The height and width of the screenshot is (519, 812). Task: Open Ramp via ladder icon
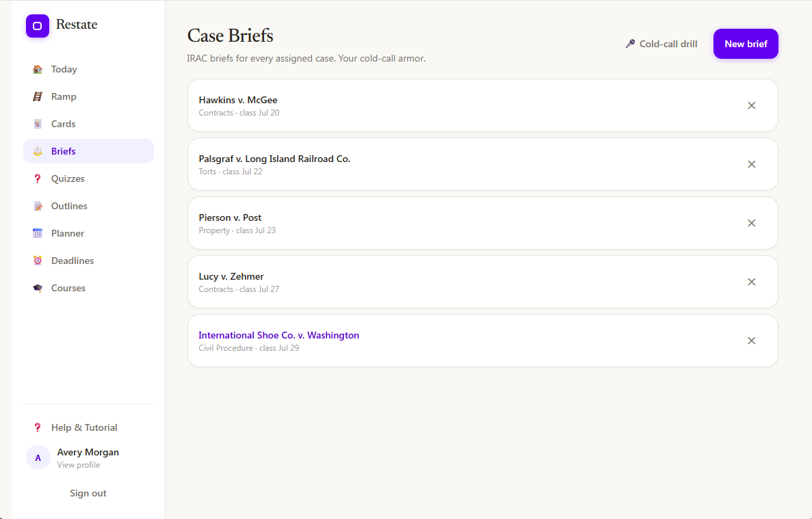pos(38,97)
